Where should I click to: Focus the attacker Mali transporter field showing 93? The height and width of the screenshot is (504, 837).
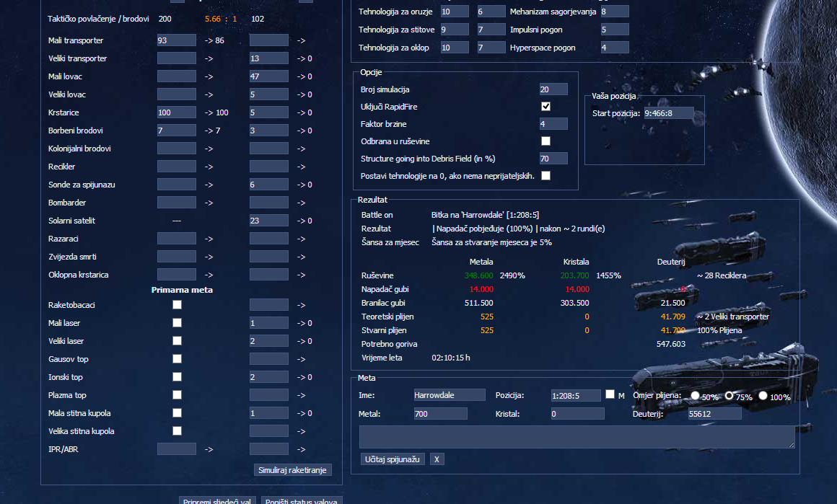(177, 40)
